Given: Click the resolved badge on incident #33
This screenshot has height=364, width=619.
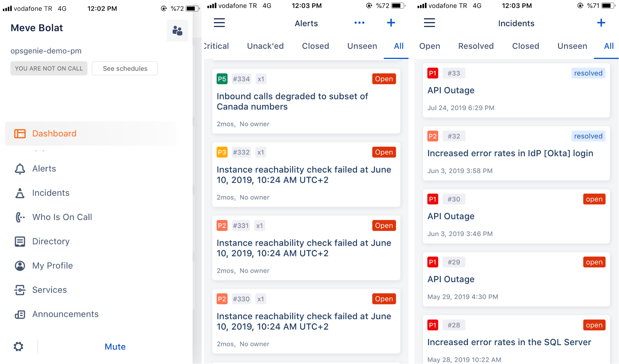Looking at the screenshot, I should (588, 73).
